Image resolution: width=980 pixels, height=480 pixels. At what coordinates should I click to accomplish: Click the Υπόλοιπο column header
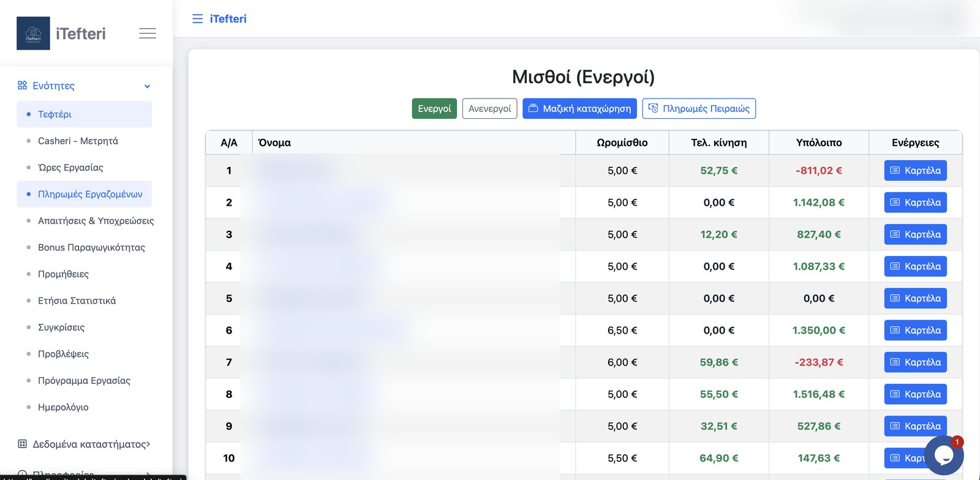coord(819,143)
